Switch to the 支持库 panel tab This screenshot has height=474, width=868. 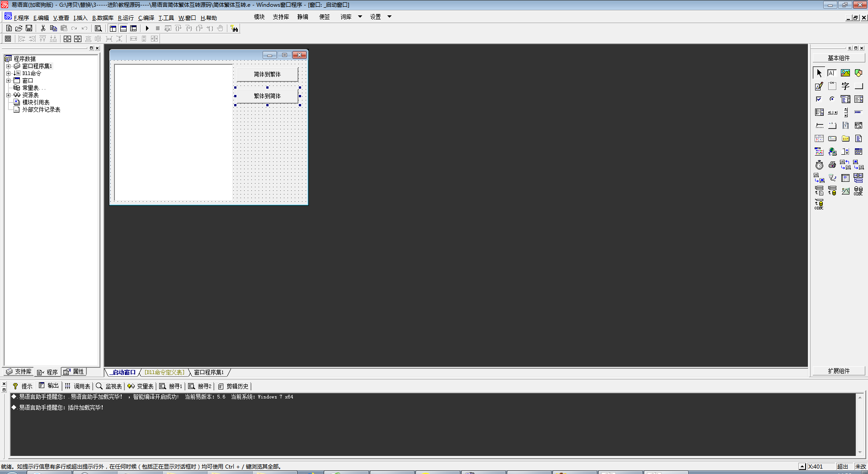tap(19, 372)
